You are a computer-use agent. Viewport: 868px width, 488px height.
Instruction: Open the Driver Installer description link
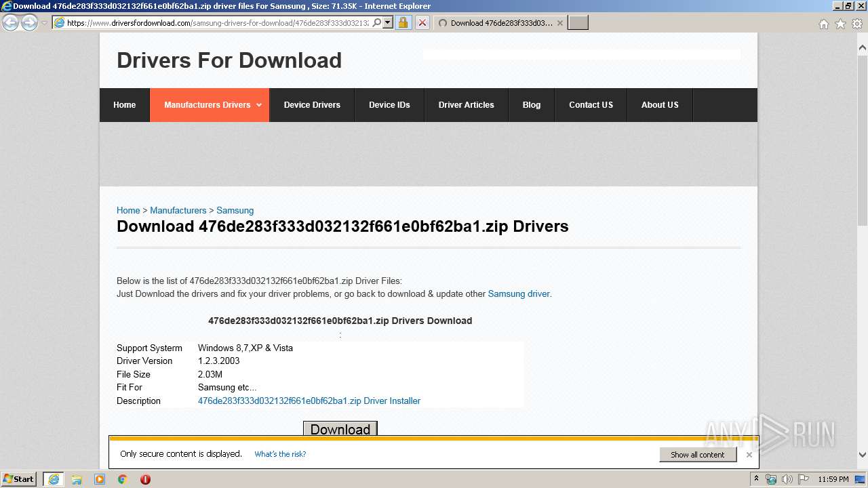(x=309, y=401)
